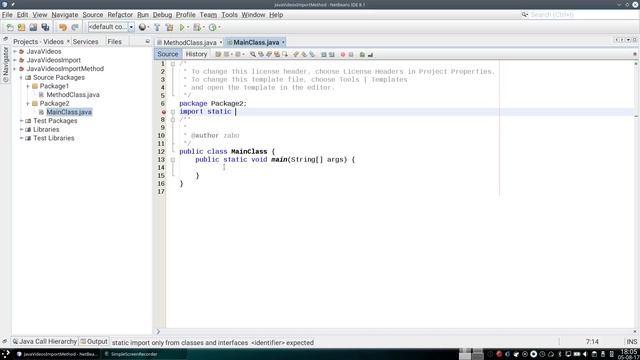Click the Last Edit icon in editor toolbar

click(x=218, y=54)
